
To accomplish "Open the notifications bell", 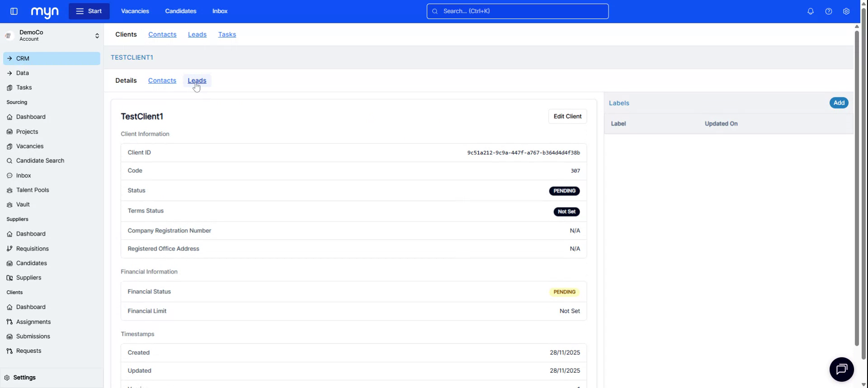I will (810, 11).
